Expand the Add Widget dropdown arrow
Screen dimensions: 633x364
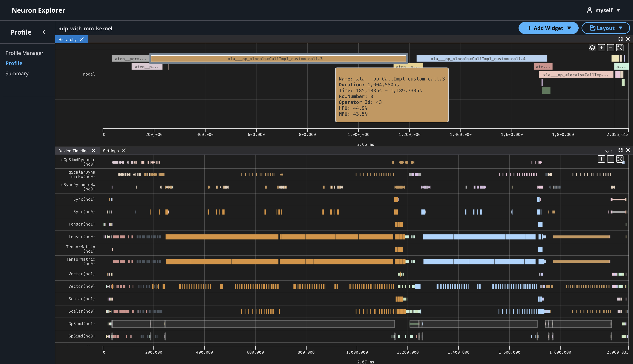tap(570, 28)
